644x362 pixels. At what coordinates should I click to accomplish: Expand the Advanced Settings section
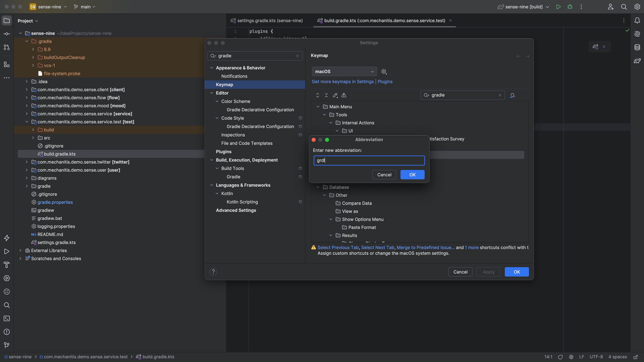(x=236, y=210)
